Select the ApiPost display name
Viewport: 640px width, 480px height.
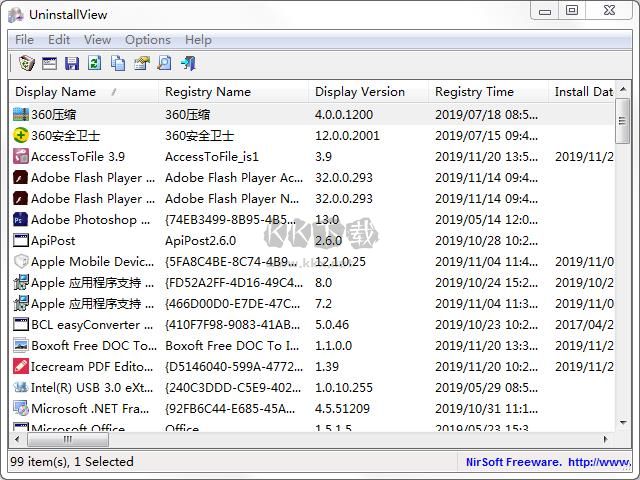point(53,240)
